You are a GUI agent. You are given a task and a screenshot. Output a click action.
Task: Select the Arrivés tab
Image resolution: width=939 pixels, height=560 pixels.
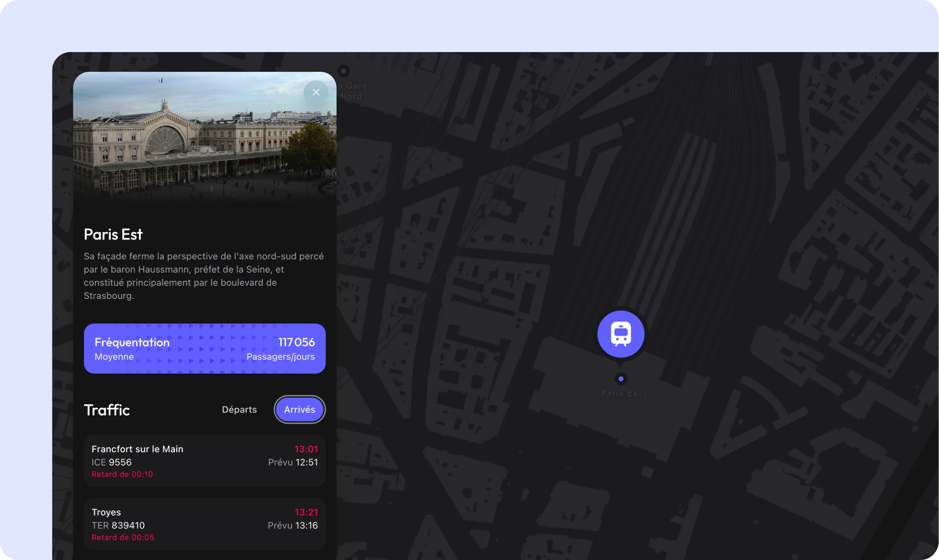point(300,410)
